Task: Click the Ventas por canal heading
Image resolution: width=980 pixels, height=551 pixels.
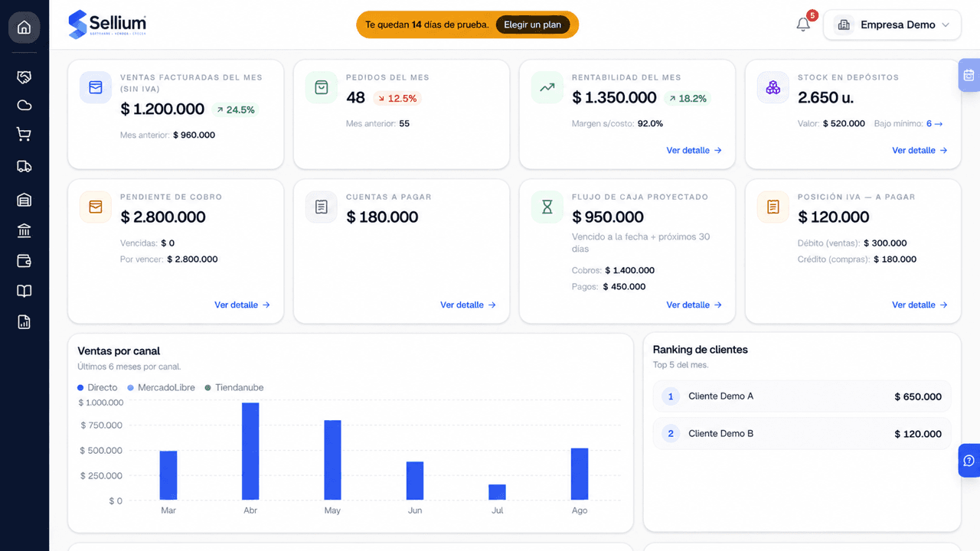Action: 119,351
